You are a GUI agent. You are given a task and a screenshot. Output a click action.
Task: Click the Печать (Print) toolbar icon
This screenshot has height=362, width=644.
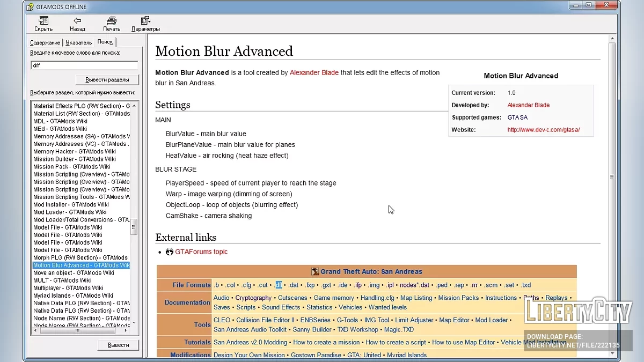pyautogui.click(x=112, y=21)
